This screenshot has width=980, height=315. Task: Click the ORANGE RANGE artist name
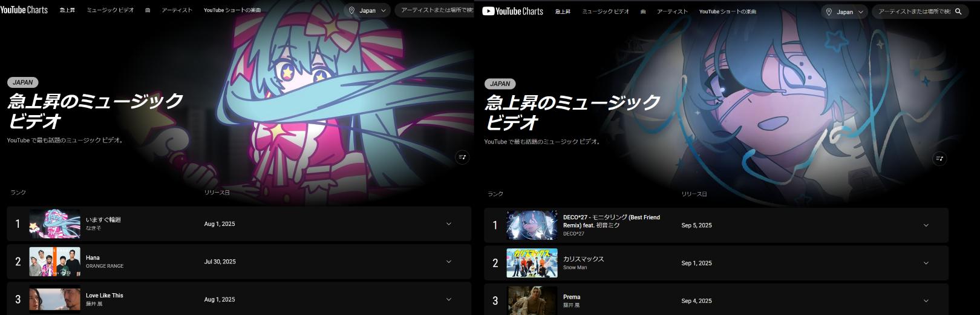105,266
